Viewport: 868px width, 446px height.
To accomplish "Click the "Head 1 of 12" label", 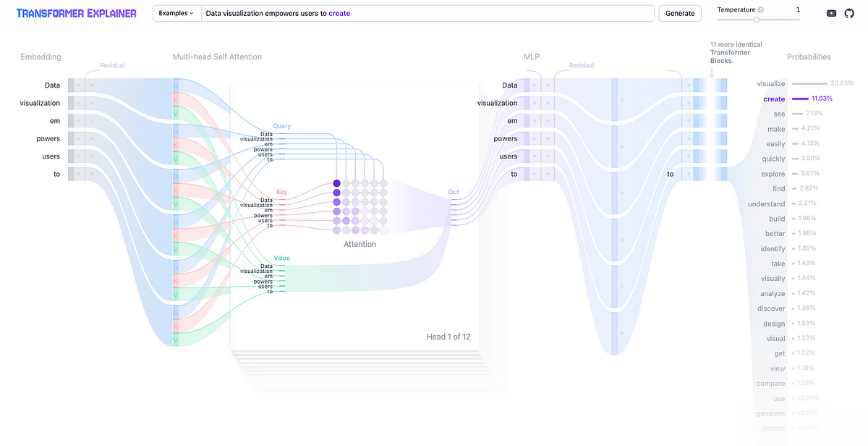I will (448, 336).
